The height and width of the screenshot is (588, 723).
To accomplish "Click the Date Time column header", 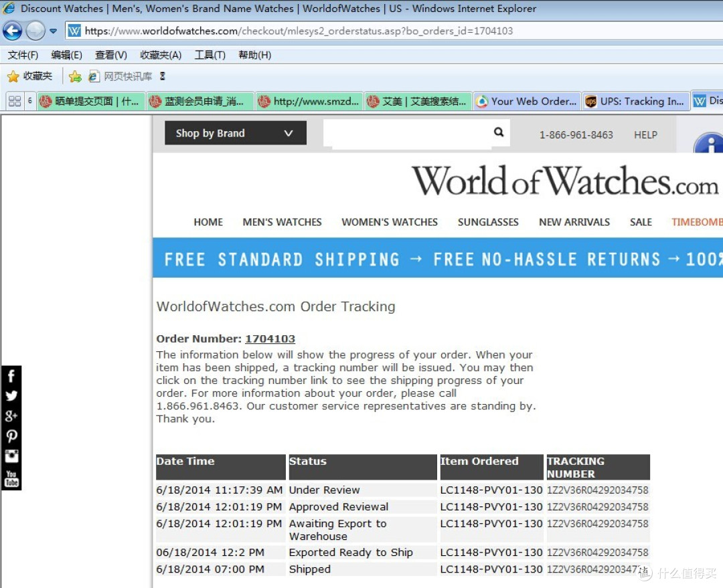I will (221, 467).
